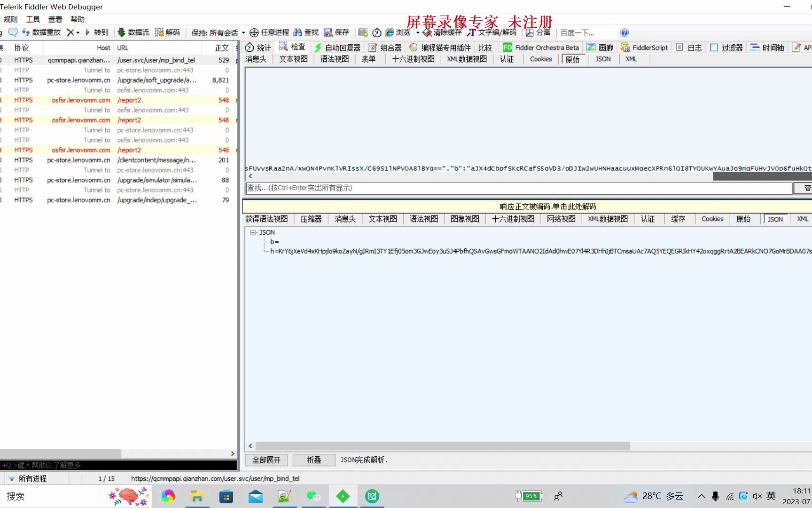Click the 数据重放 replay button

[x=41, y=32]
